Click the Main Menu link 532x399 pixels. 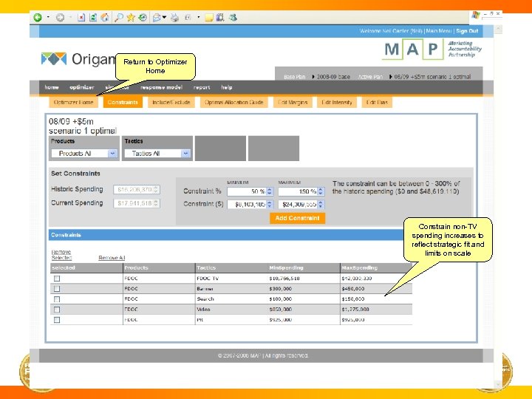pos(439,31)
